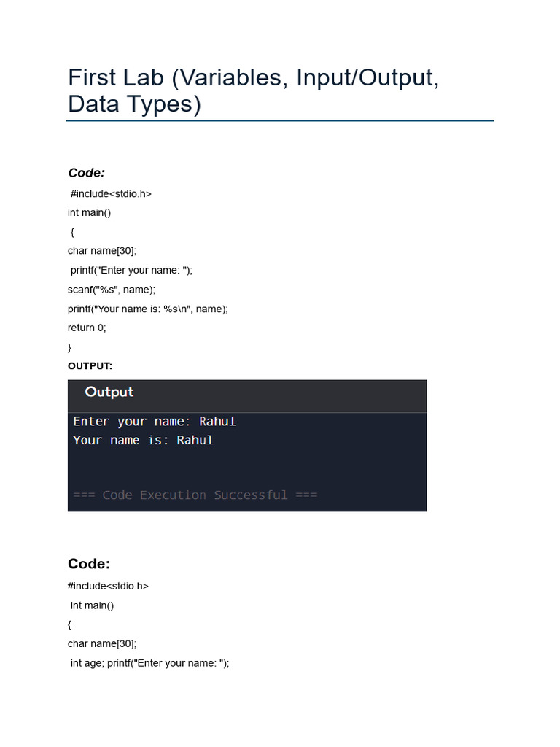This screenshot has height=747, width=560.
Task: Click the 'char name[30];' line above the console
Action: pyautogui.click(x=102, y=251)
